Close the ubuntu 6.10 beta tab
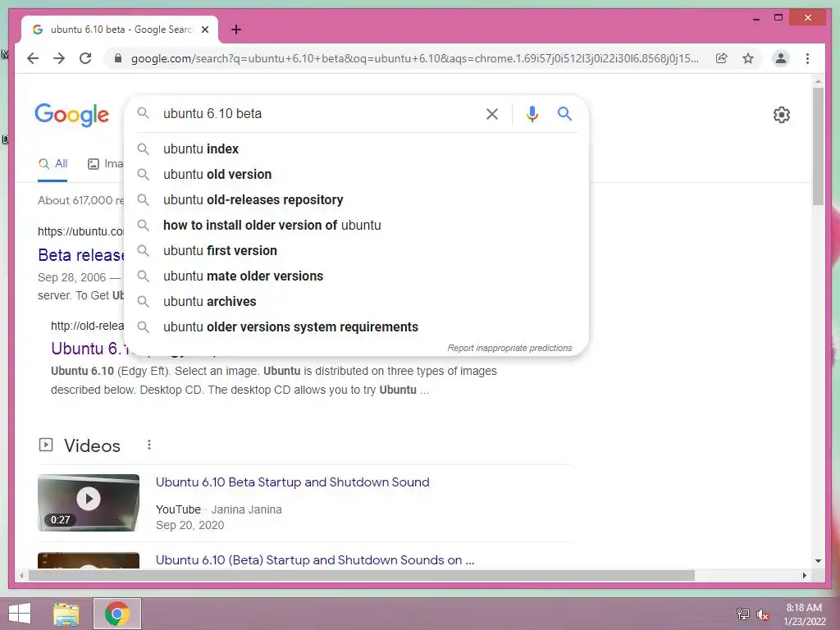840x630 pixels. (204, 30)
